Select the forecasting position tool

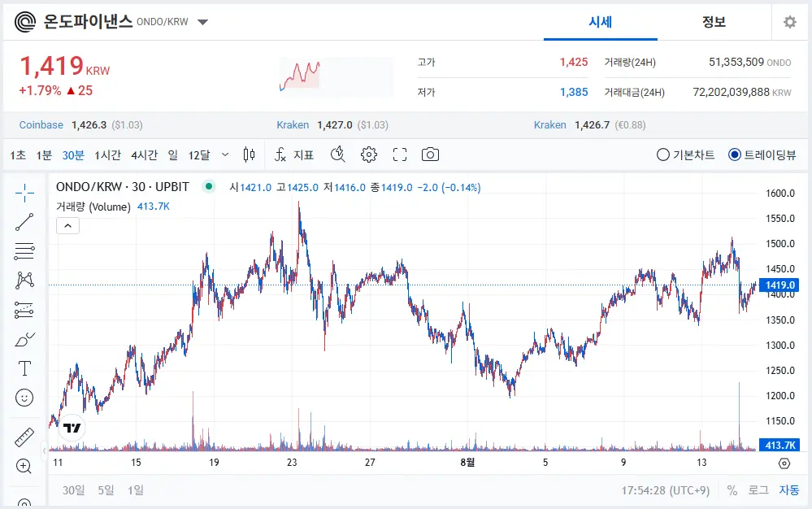pos(24,310)
